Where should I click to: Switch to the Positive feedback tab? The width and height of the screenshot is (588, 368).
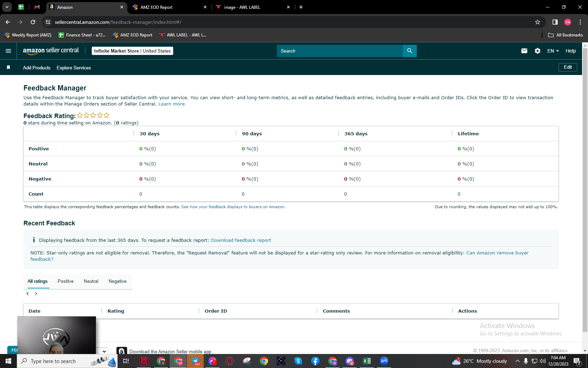tap(65, 281)
